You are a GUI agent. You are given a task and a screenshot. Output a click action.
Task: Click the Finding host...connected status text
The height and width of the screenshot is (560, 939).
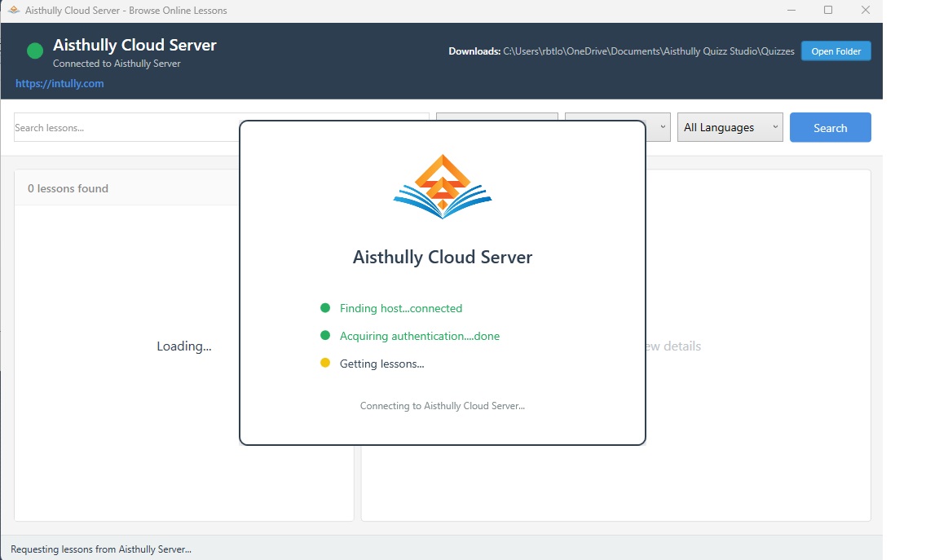point(399,308)
